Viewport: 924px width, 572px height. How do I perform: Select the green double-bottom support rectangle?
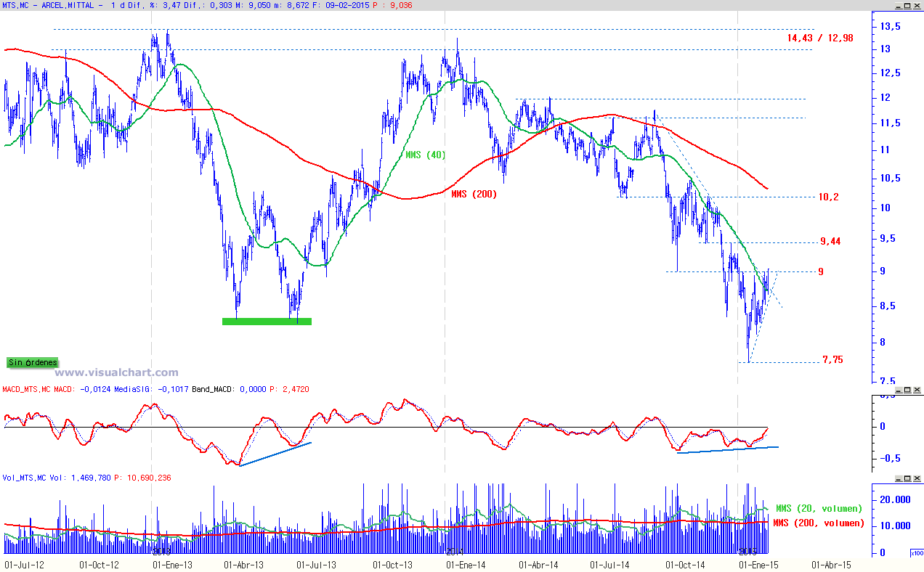(267, 321)
